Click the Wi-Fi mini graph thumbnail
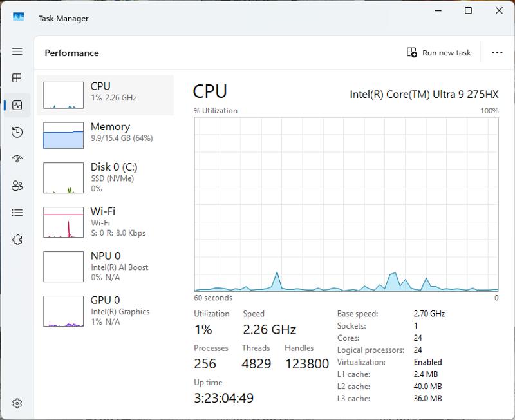Screen dimensions: 515x420 point(63,222)
